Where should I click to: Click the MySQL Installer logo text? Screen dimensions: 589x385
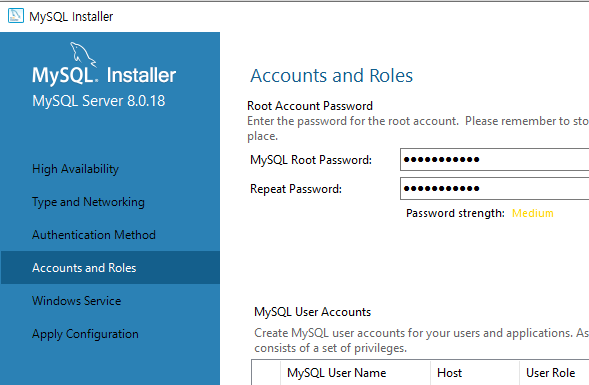point(104,75)
